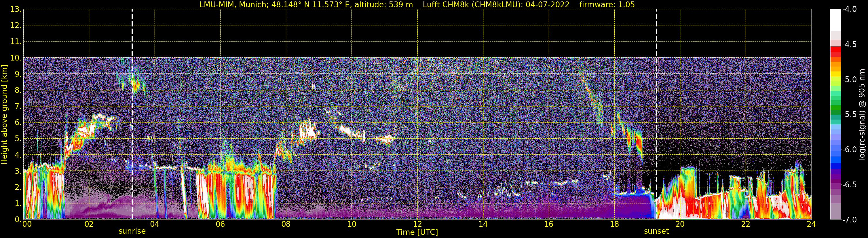868x238 pixels.
Task: Click the height axis tick label '5.'
Action: (x=18, y=139)
